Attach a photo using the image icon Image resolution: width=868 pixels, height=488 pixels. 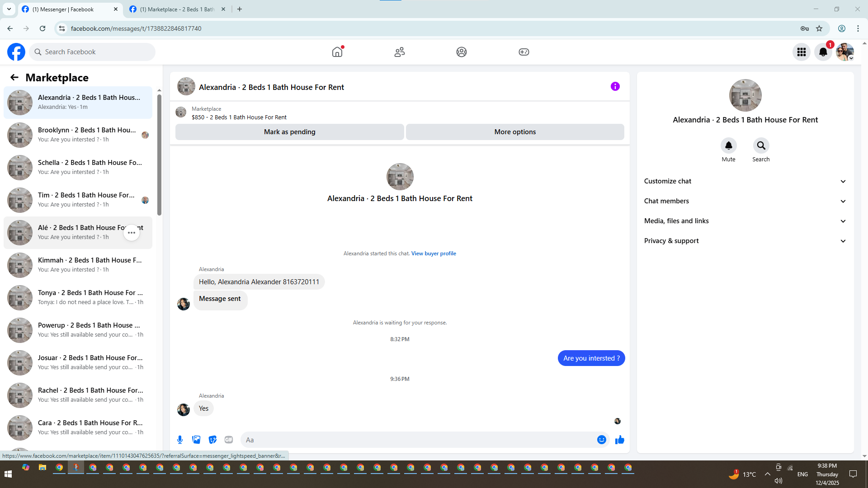[196, 440]
